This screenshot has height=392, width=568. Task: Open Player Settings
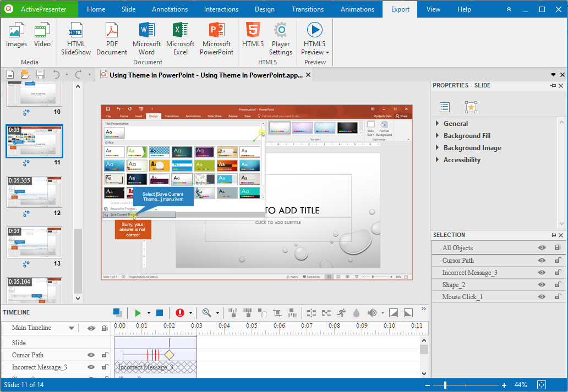pyautogui.click(x=280, y=38)
